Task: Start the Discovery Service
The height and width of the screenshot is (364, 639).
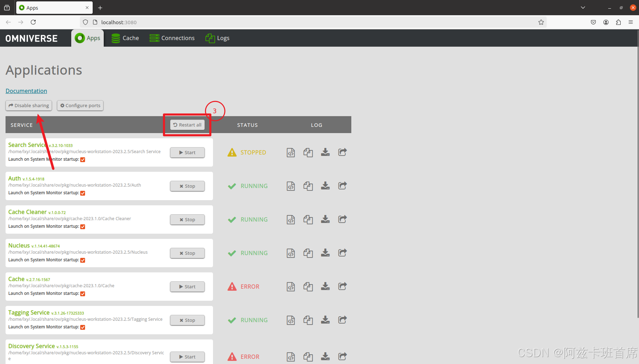Action: click(x=187, y=357)
